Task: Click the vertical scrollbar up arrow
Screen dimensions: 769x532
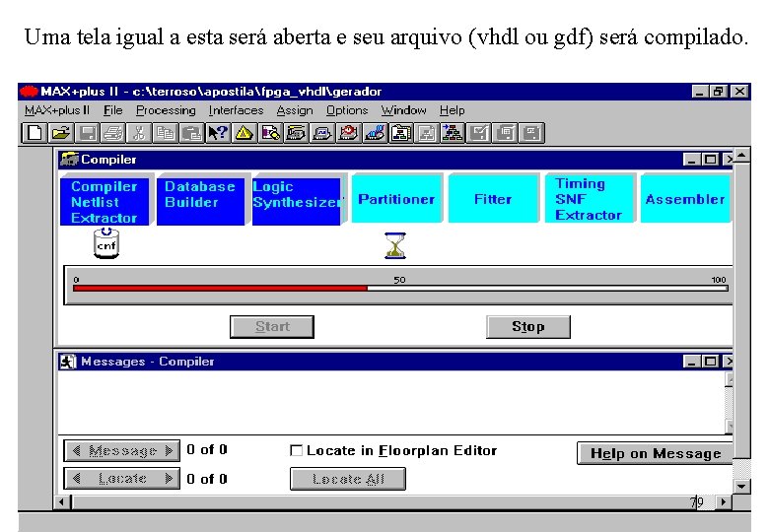Action: [x=741, y=157]
